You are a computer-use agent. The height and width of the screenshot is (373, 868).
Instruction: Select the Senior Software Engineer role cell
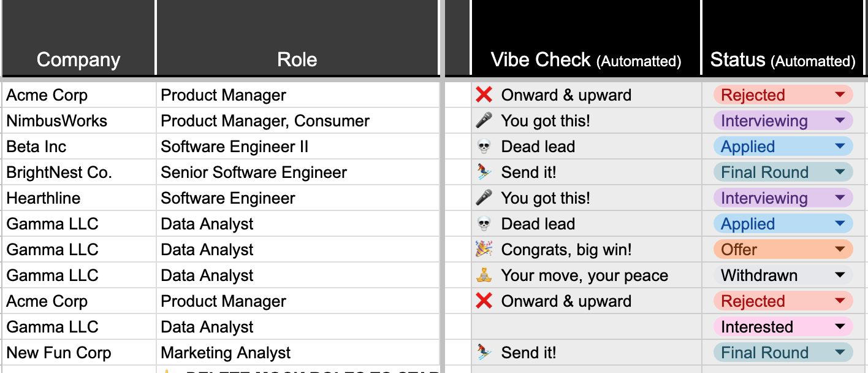click(254, 172)
